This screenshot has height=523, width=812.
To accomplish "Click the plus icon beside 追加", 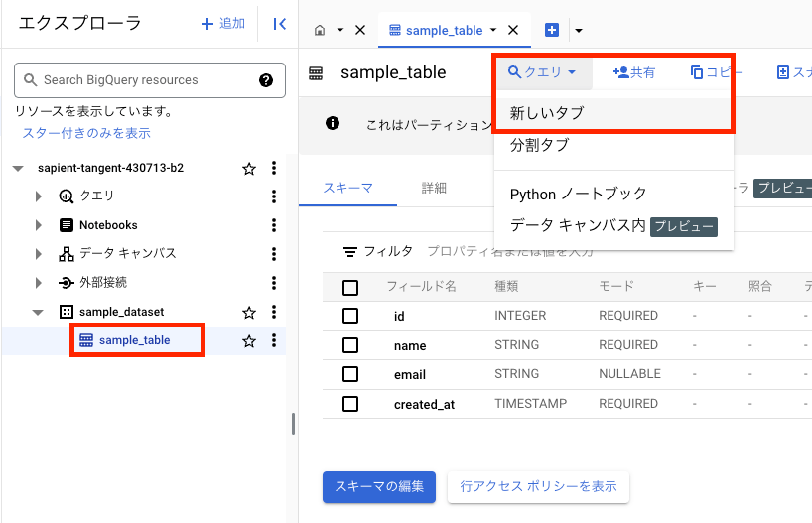I will point(207,24).
